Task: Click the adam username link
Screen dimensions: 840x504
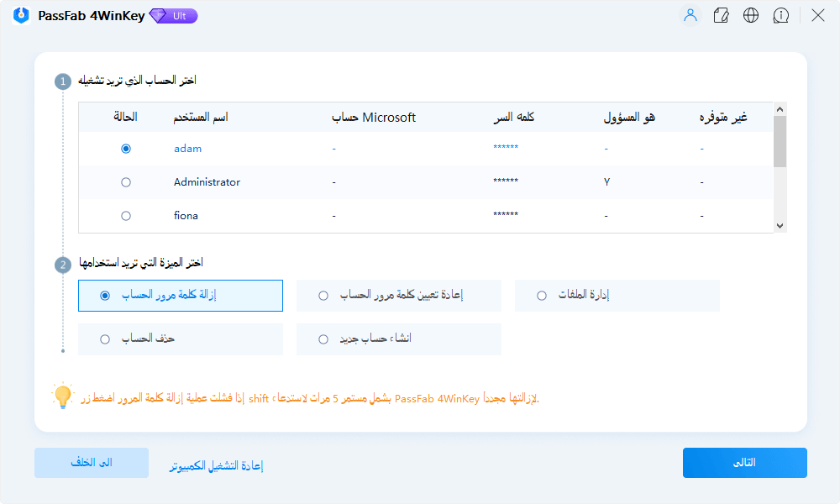Action: (188, 148)
